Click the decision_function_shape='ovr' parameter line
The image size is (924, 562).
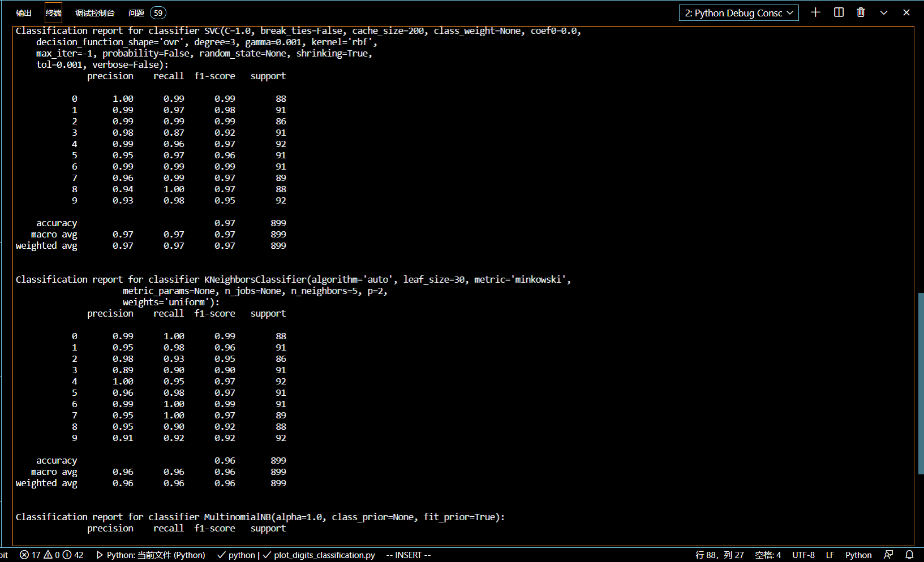pyautogui.click(x=207, y=42)
